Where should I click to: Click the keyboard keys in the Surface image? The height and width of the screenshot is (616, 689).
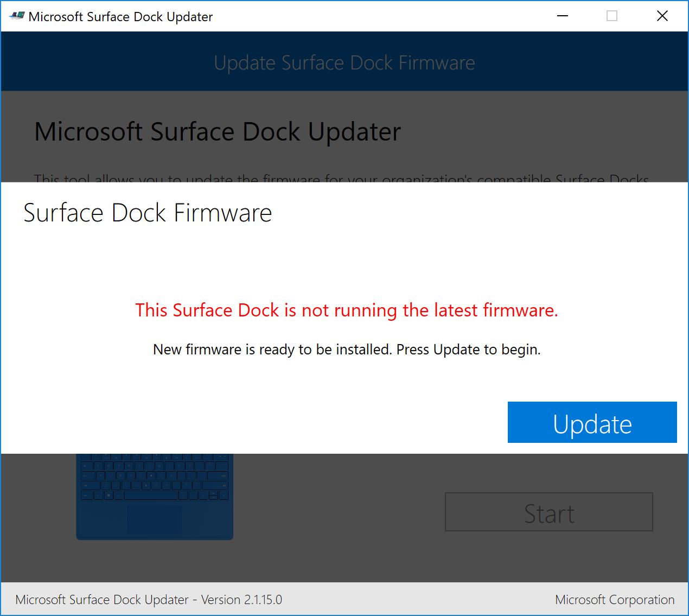[155, 478]
